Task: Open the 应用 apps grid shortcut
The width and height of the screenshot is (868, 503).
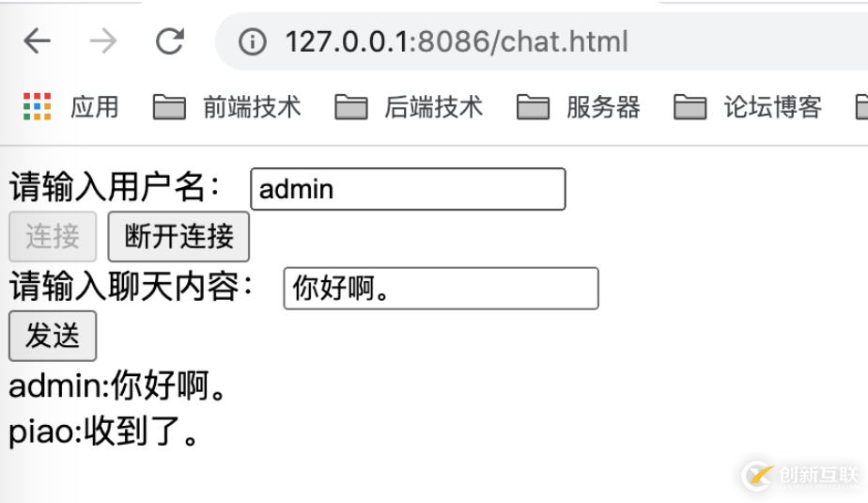Action: click(x=71, y=107)
